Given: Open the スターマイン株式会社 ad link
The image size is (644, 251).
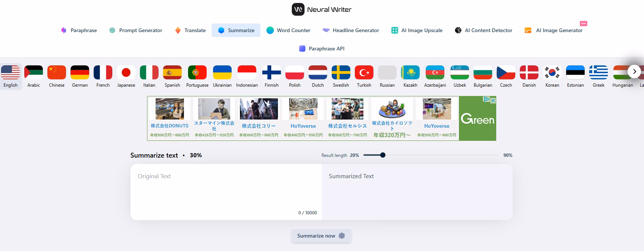Looking at the screenshot, I should (214, 126).
